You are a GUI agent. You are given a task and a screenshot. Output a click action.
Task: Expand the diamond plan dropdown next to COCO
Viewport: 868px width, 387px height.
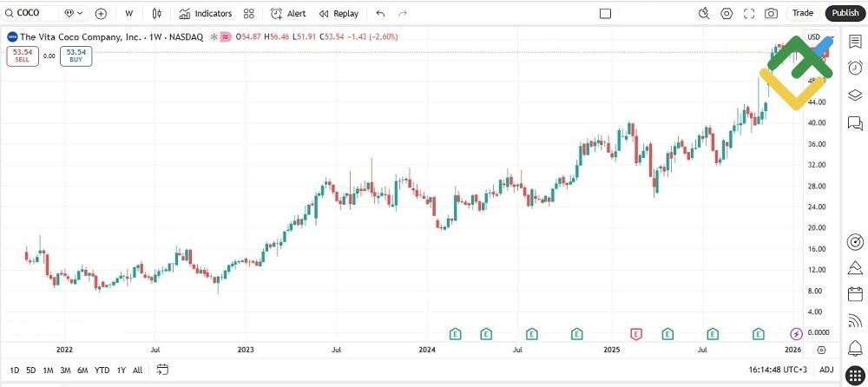(74, 13)
